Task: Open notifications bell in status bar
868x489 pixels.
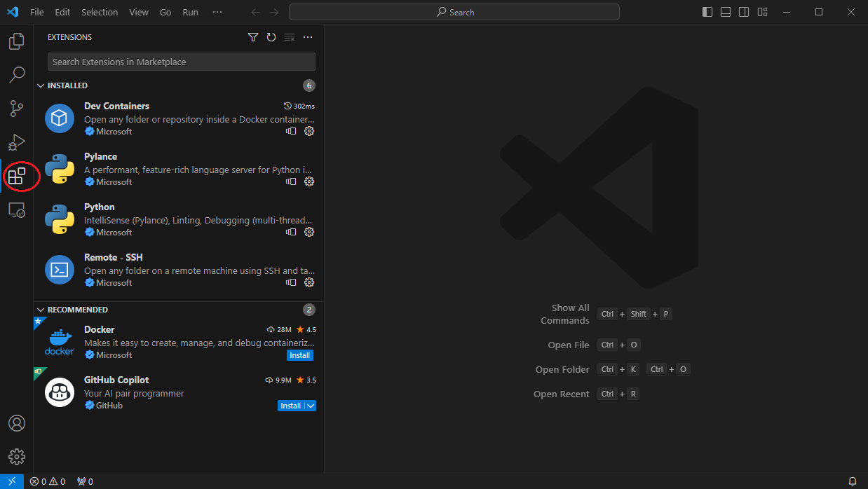Action: point(853,481)
